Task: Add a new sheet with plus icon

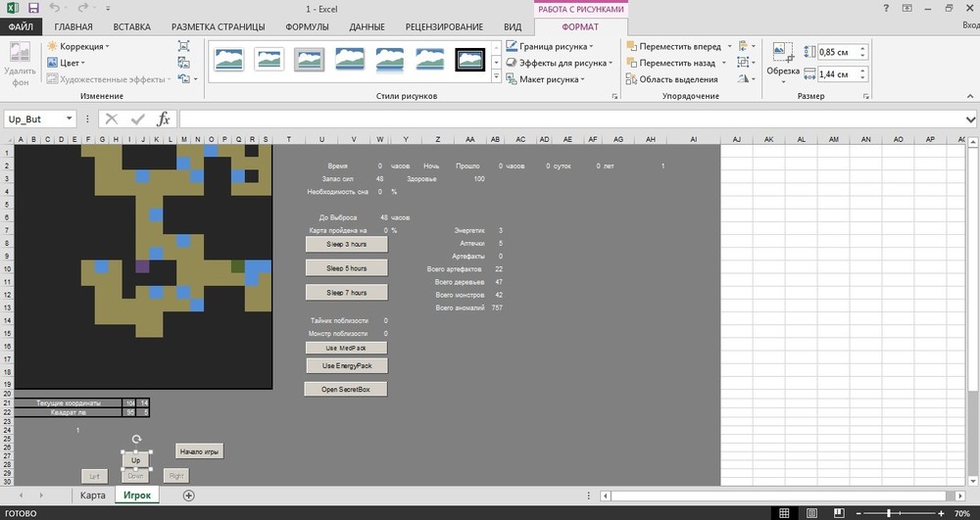Action: click(189, 496)
